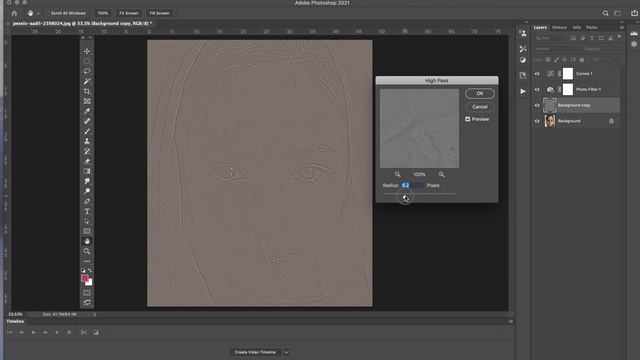Select the Move tool in the toolbar

point(87,51)
